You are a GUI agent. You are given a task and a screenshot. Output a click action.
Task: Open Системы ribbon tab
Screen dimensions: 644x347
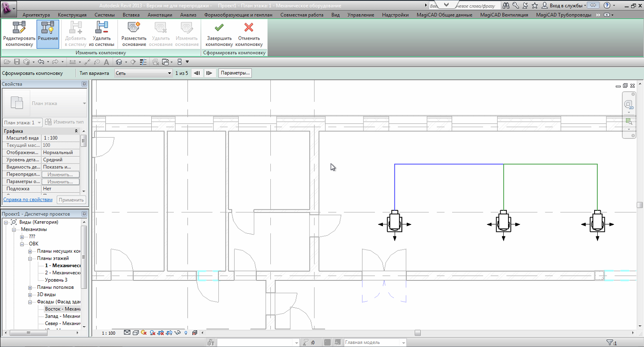point(105,15)
